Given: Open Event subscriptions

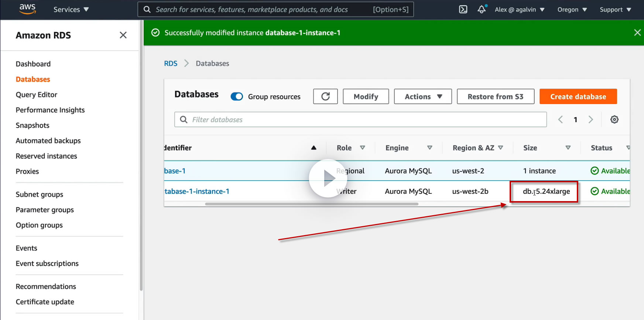Looking at the screenshot, I should 47,264.
